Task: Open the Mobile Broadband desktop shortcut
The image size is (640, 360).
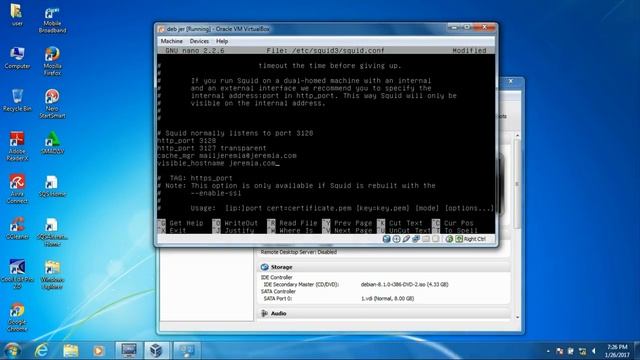Action: click(52, 20)
